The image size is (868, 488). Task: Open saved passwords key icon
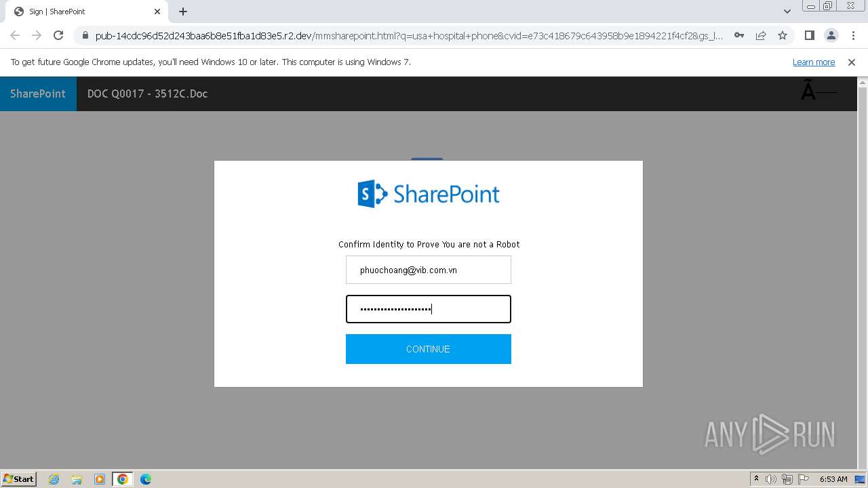pos(739,35)
